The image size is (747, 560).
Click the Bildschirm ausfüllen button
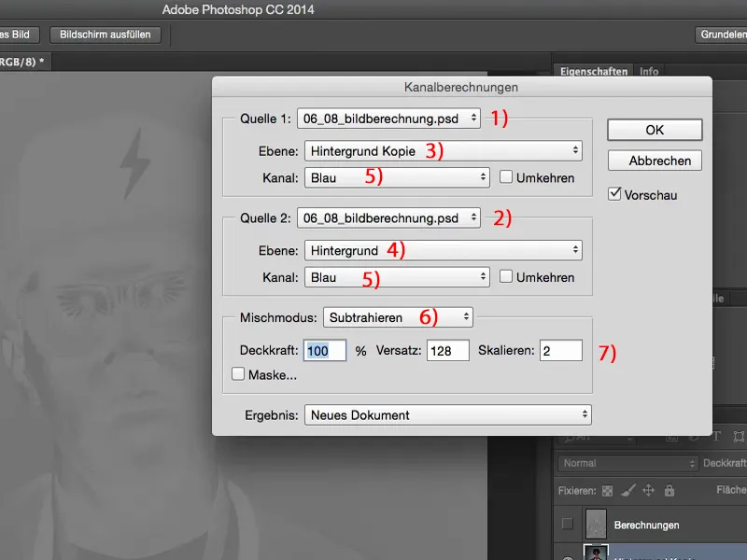106,35
